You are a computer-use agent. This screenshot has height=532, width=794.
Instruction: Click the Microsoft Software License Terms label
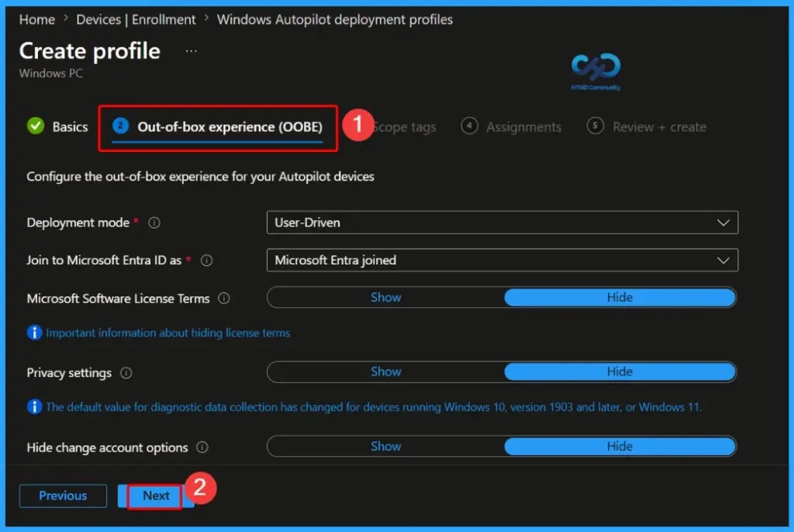[x=118, y=299]
